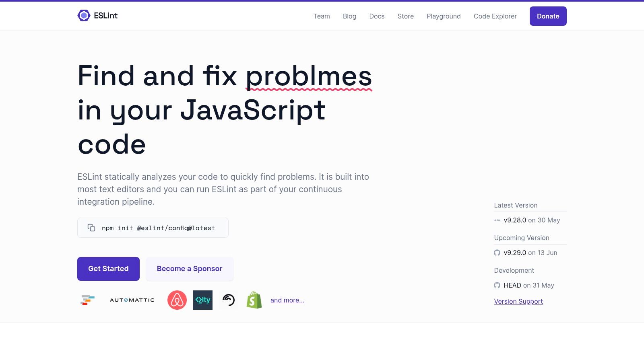Screen dimensions: 644x362
Task: Click Get Started
Action: tap(108, 269)
